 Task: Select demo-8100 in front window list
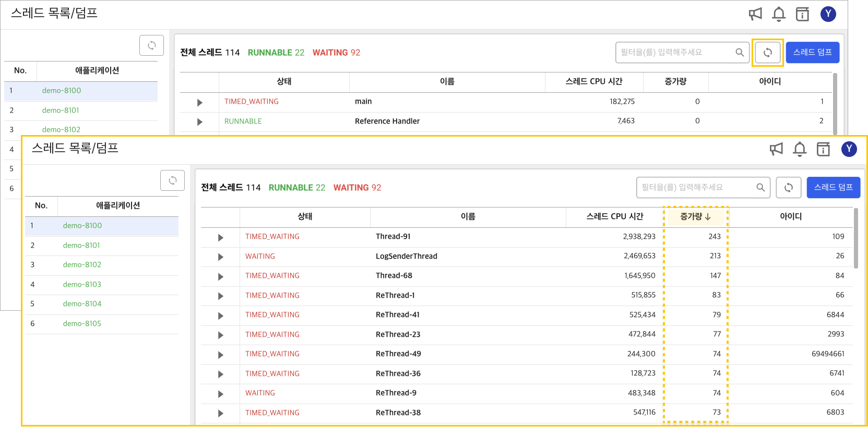[102, 226]
